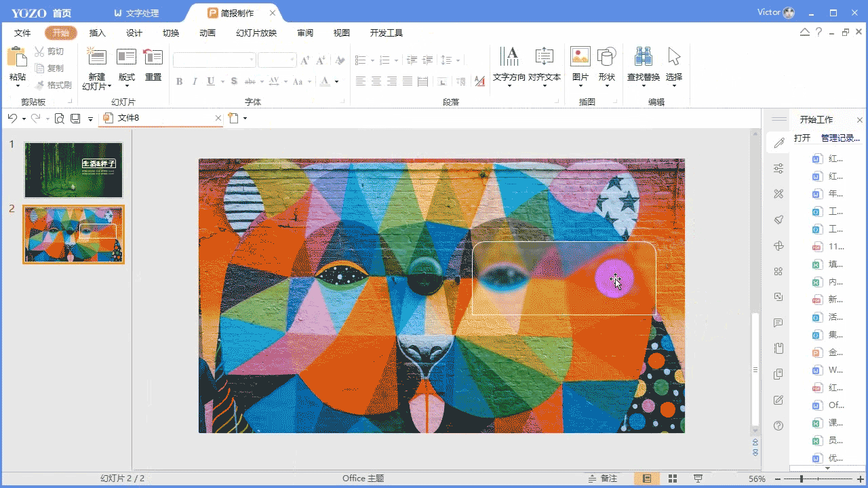
Task: Expand the 版式 layout dropdown
Action: tap(127, 86)
